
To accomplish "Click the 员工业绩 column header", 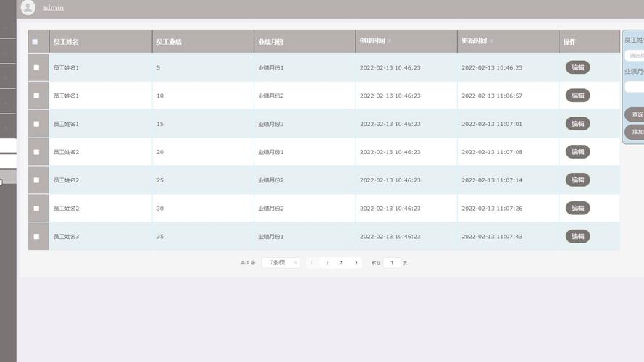I will [169, 42].
